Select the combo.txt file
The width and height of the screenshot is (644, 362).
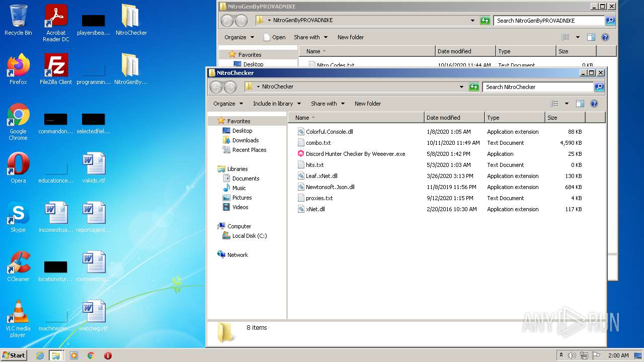pos(314,143)
